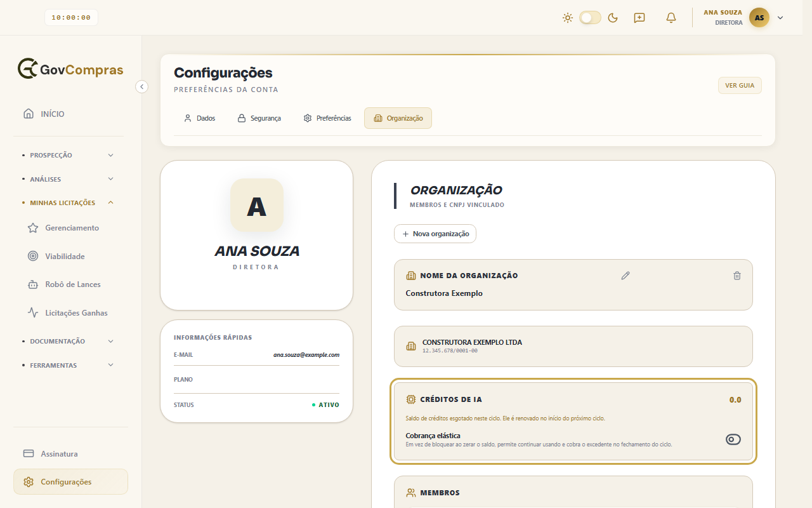Open the user account dropdown chevron
Viewport: 812px width, 508px height.
780,18
